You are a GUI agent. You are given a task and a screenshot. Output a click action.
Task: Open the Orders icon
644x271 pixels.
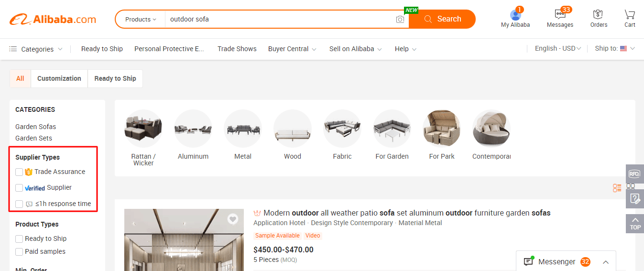598,14
